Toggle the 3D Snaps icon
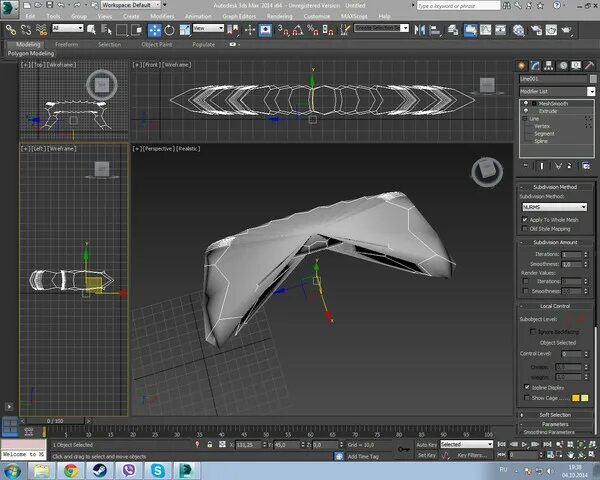 coord(284,30)
